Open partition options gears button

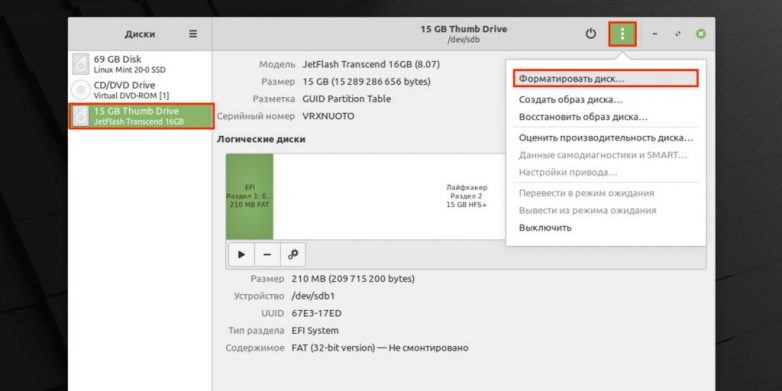293,255
